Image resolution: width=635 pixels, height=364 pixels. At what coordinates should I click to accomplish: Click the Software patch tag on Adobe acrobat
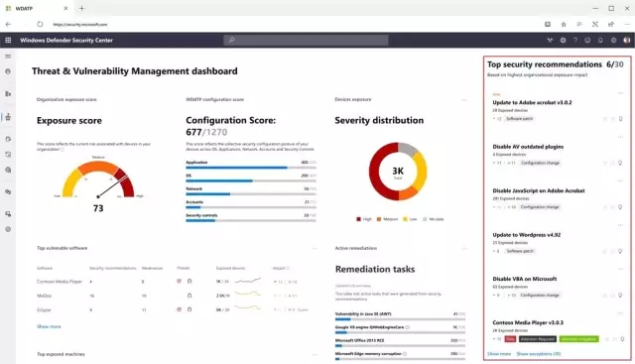520,119
